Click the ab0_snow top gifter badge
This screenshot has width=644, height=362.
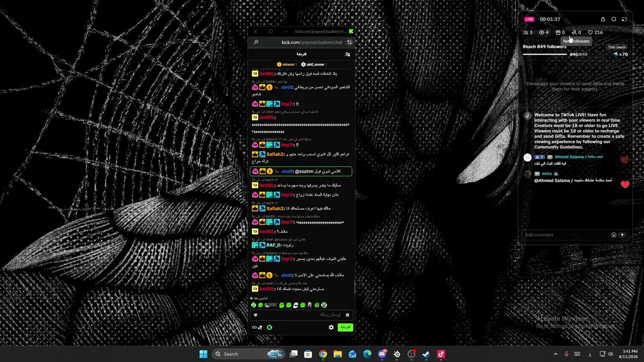click(313, 64)
